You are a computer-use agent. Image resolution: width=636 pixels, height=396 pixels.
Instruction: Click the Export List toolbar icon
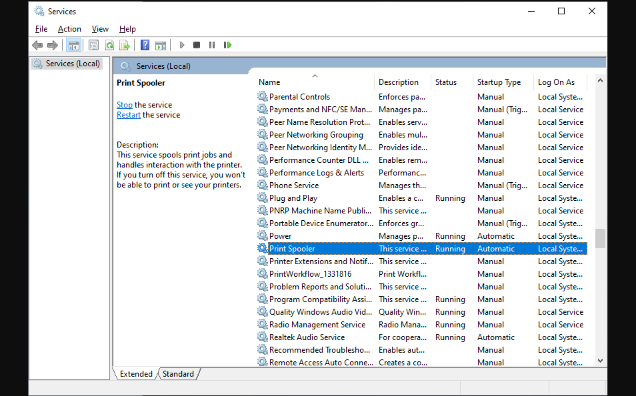(x=125, y=45)
